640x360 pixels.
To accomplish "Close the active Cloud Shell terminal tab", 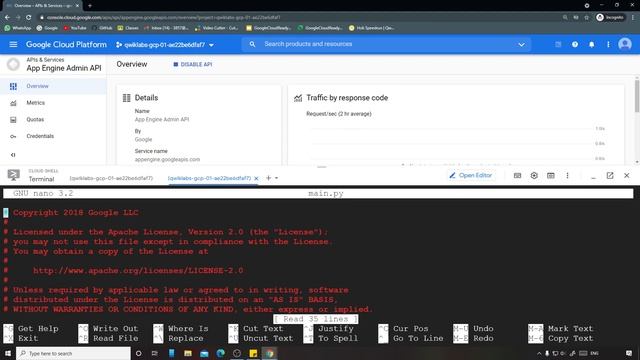I will [x=256, y=178].
